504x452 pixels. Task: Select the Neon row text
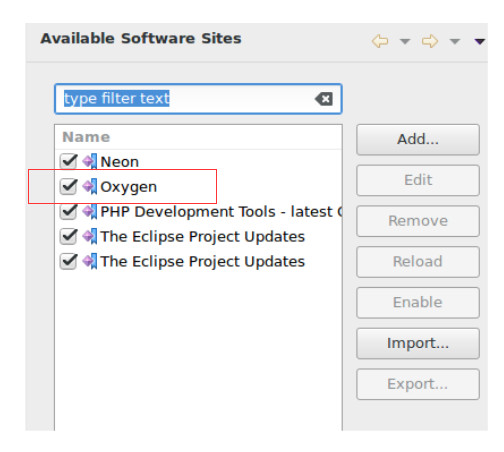click(x=120, y=162)
